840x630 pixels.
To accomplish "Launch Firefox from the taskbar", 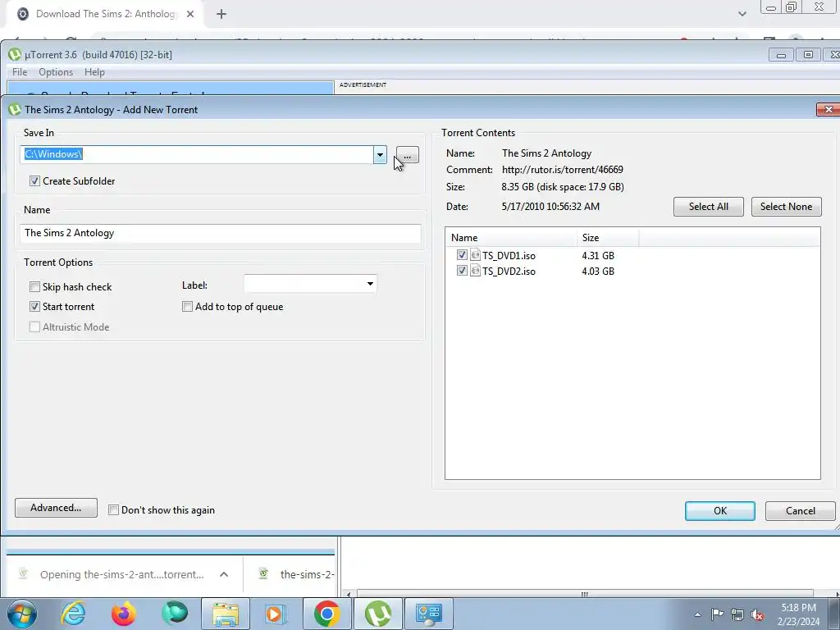I will point(124,614).
